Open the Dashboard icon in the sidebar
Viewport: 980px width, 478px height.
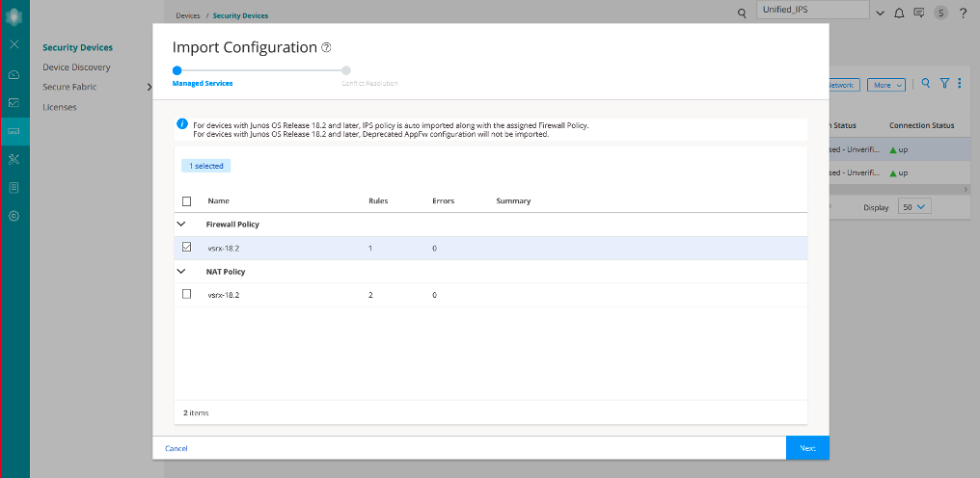[x=14, y=74]
